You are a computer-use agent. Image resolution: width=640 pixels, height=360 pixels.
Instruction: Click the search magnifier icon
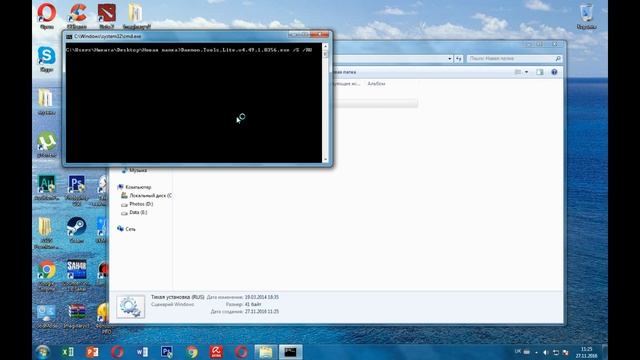coord(558,59)
